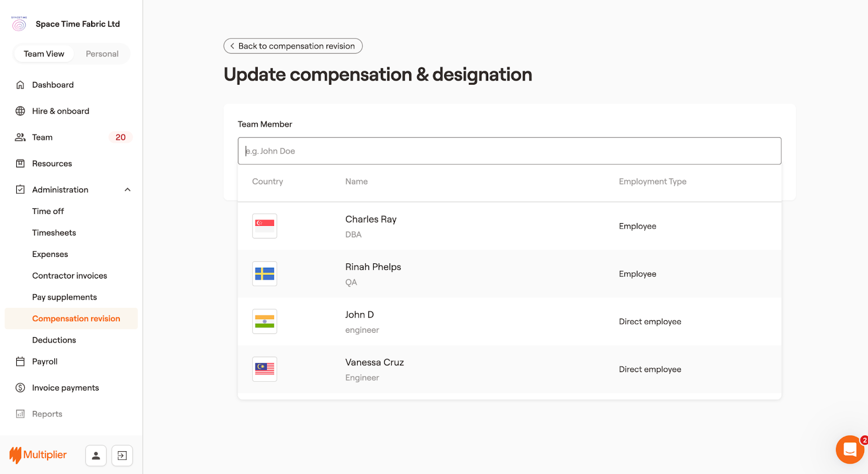
Task: Click Back to compensation revision button
Action: pos(293,46)
